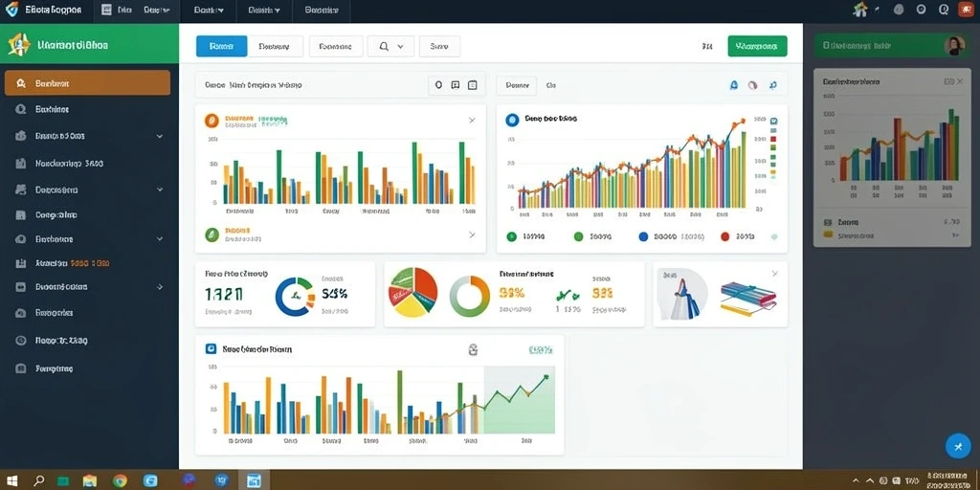Open the search dropdown in the toolbar
Screen dimensions: 980x490
click(x=390, y=46)
